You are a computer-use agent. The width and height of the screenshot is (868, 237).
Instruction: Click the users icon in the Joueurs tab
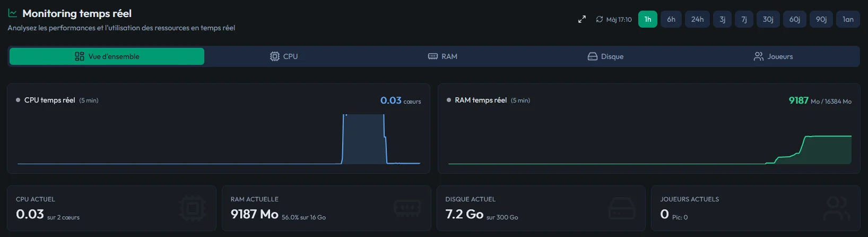(759, 56)
